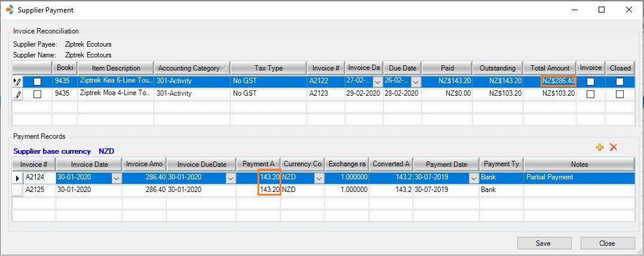This screenshot has width=644, height=256.
Task: Click the Outstanding column header
Action: [x=497, y=68]
